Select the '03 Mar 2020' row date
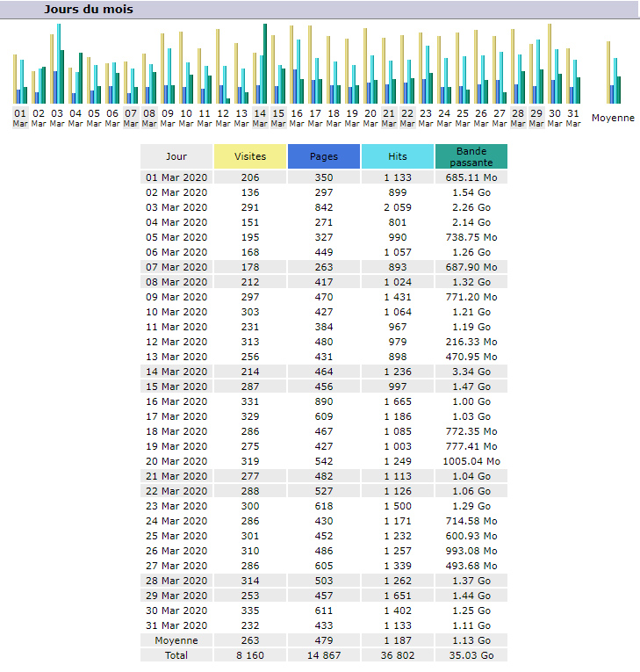 click(176, 207)
